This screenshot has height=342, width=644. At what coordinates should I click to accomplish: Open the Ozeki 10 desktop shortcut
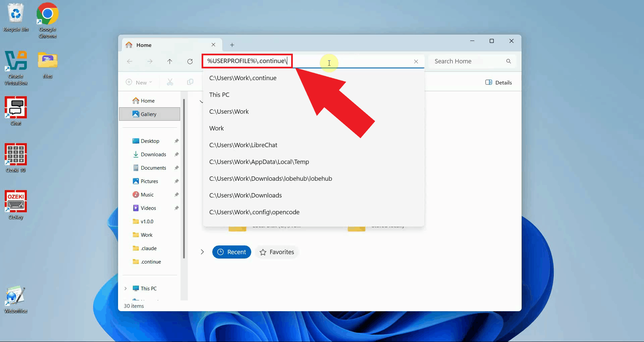point(16,158)
